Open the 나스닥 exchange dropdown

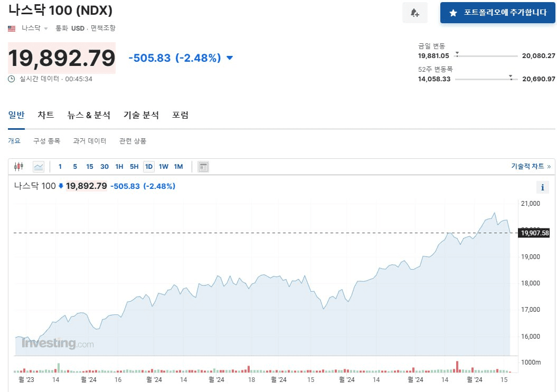tap(35, 28)
